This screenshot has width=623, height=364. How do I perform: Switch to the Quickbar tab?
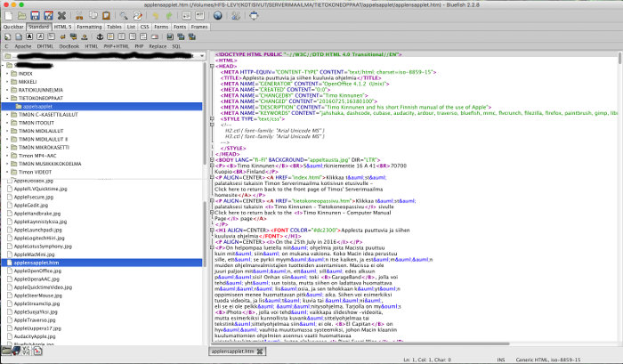pyautogui.click(x=13, y=27)
